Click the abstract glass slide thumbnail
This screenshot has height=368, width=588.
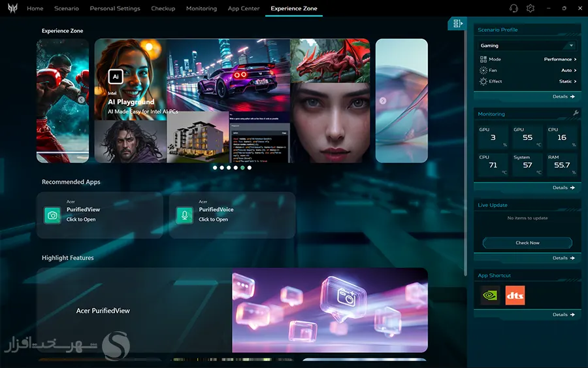402,101
